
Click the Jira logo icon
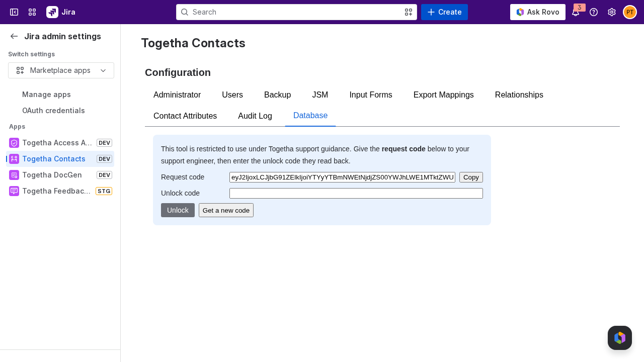[52, 12]
